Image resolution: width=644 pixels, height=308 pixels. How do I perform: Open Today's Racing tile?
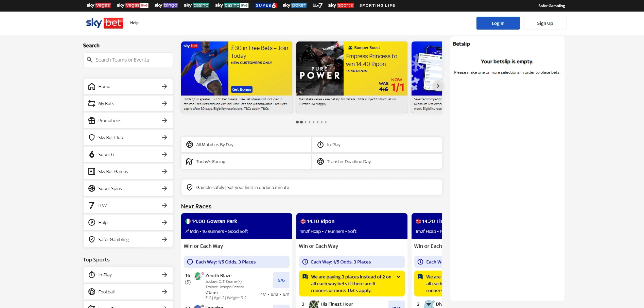pyautogui.click(x=246, y=161)
